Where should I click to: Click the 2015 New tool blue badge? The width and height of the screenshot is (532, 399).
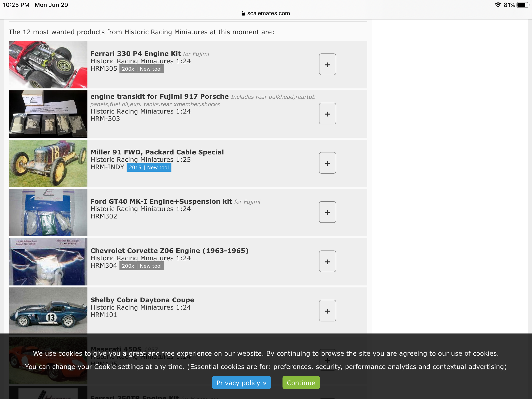[x=149, y=167]
